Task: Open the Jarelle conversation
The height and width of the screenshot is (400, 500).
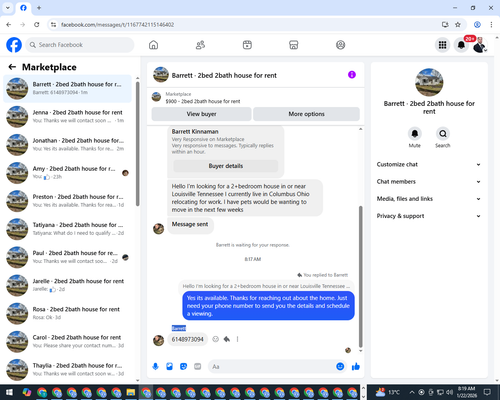Action: [x=67, y=285]
